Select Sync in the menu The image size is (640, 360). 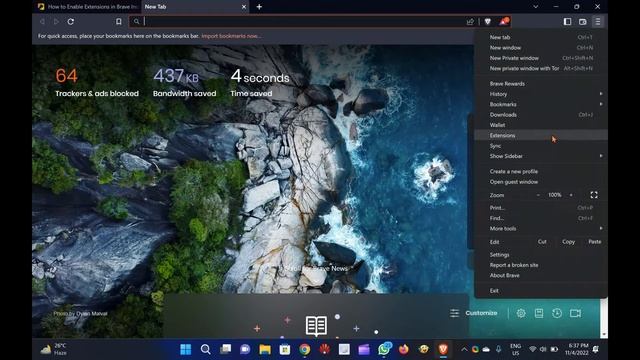(541, 146)
